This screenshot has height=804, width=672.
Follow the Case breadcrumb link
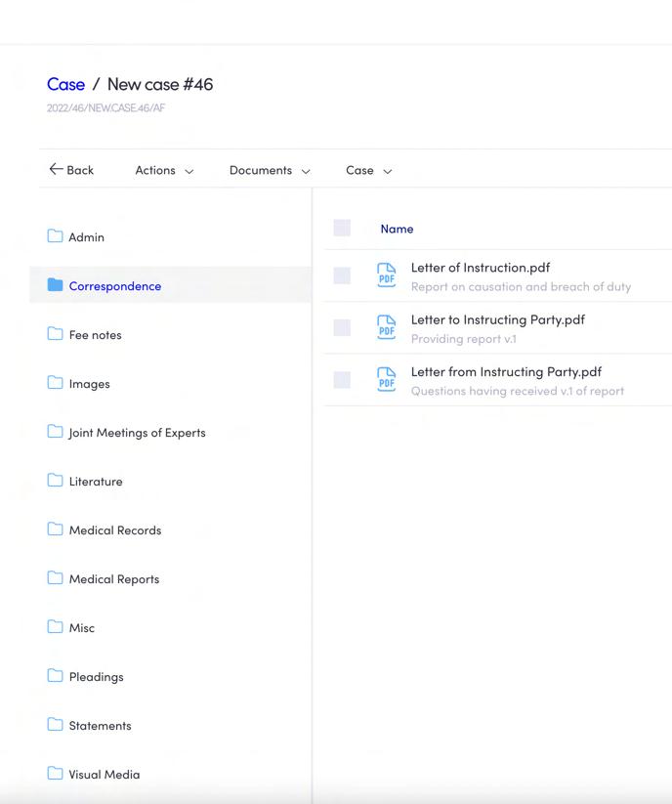coord(65,84)
